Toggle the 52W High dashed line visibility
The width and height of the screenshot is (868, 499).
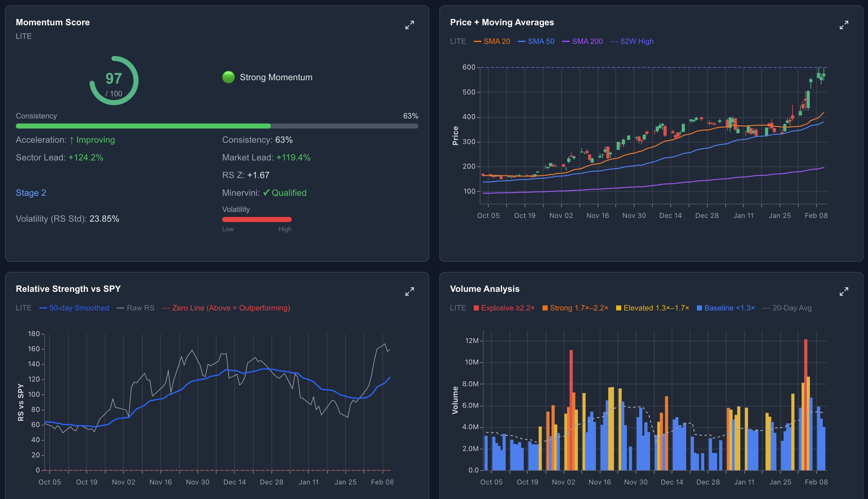[x=633, y=41]
